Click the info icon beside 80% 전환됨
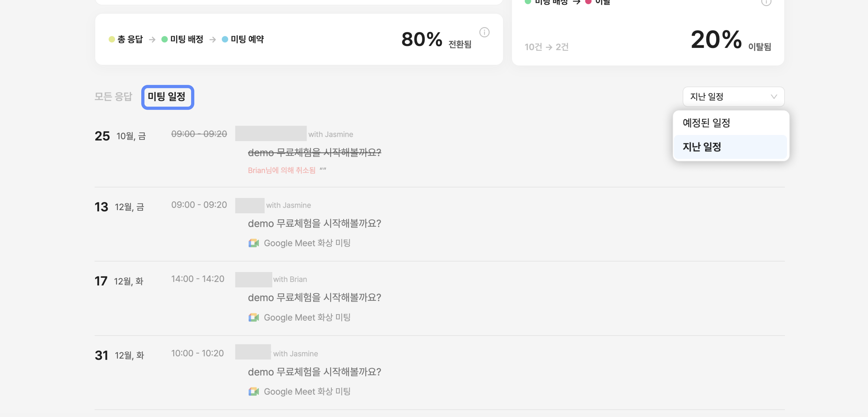Image resolution: width=868 pixels, height=417 pixels. click(x=484, y=32)
